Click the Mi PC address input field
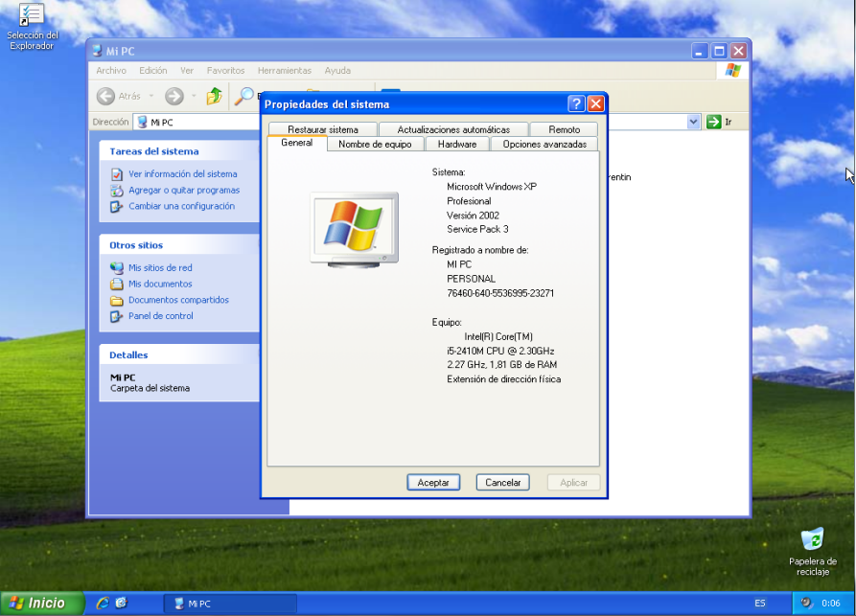This screenshot has height=616, width=856. tap(416, 122)
